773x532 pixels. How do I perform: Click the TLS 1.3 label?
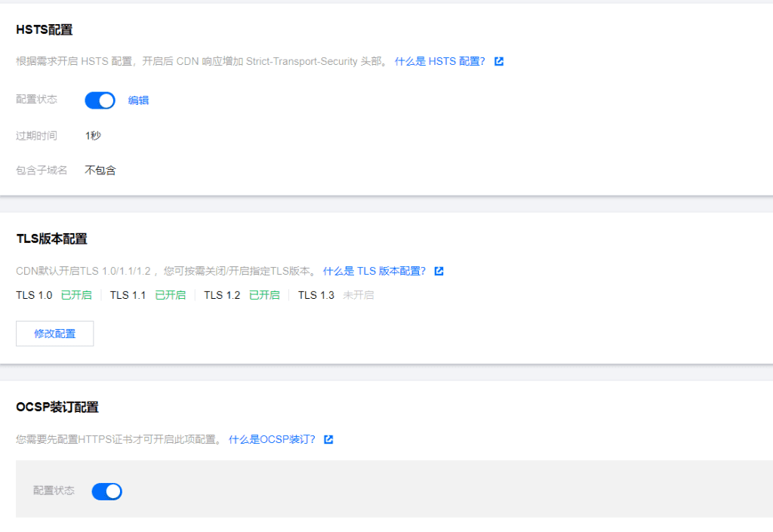[316, 295]
